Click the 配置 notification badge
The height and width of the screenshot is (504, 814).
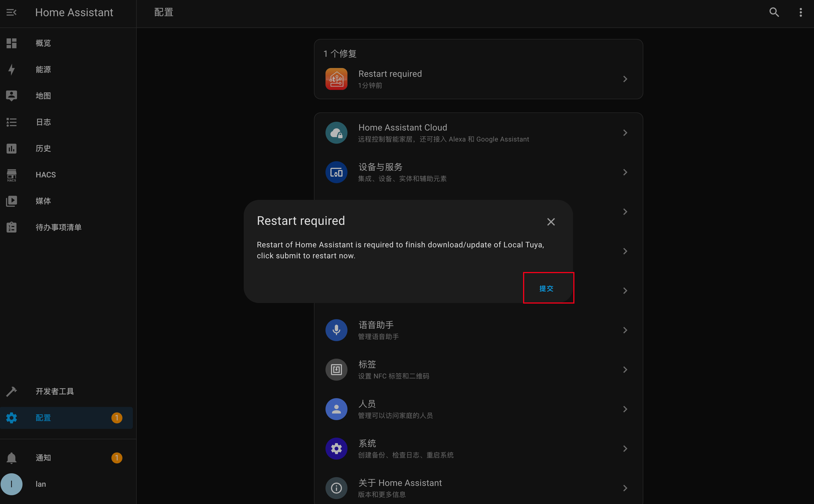pyautogui.click(x=117, y=418)
